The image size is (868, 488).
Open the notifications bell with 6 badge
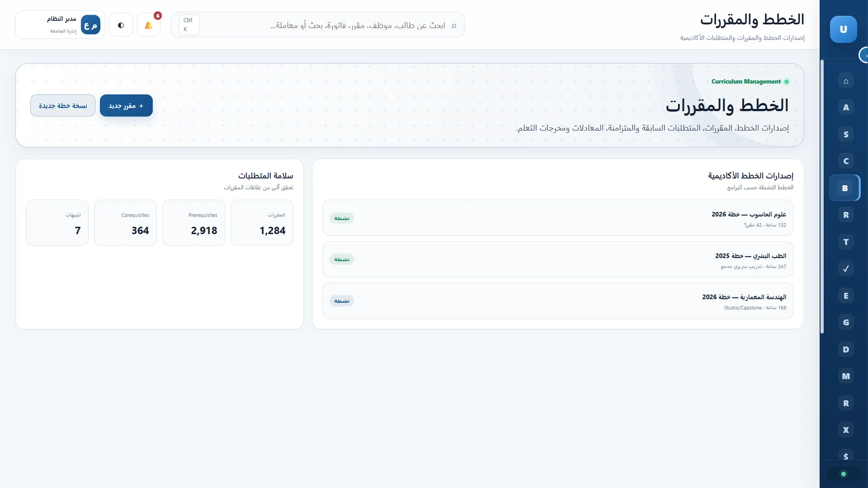click(149, 25)
